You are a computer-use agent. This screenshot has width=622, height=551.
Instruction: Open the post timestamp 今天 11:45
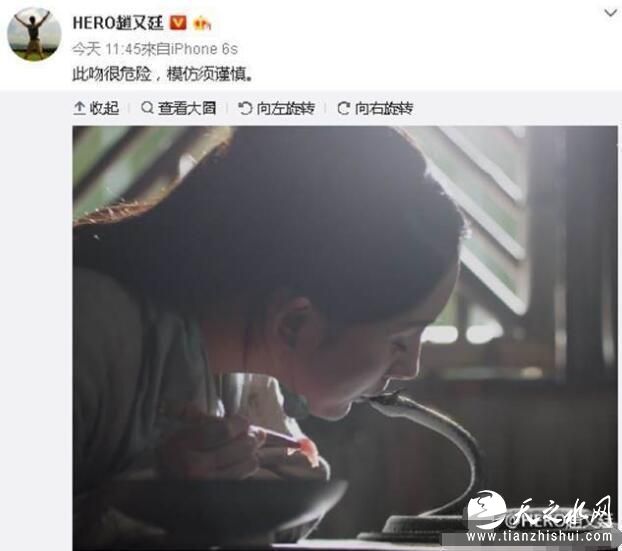tap(106, 49)
